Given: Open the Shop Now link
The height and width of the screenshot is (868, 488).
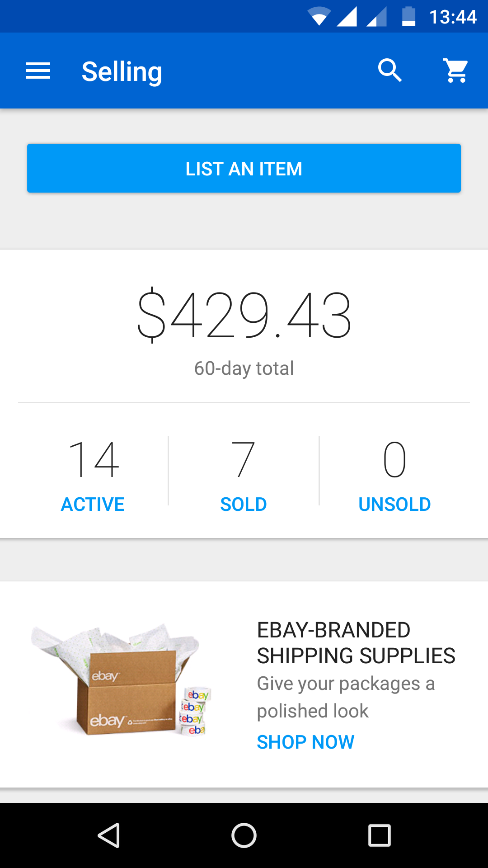Looking at the screenshot, I should coord(305,742).
